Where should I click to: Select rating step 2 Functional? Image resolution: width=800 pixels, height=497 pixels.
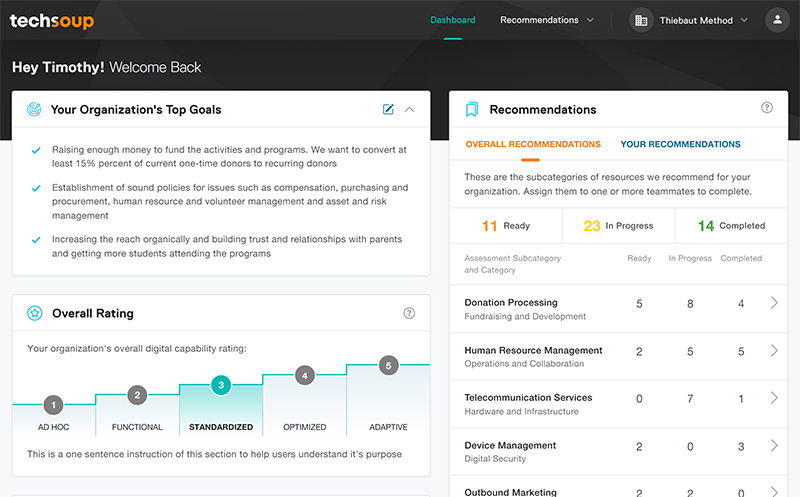pos(137,395)
